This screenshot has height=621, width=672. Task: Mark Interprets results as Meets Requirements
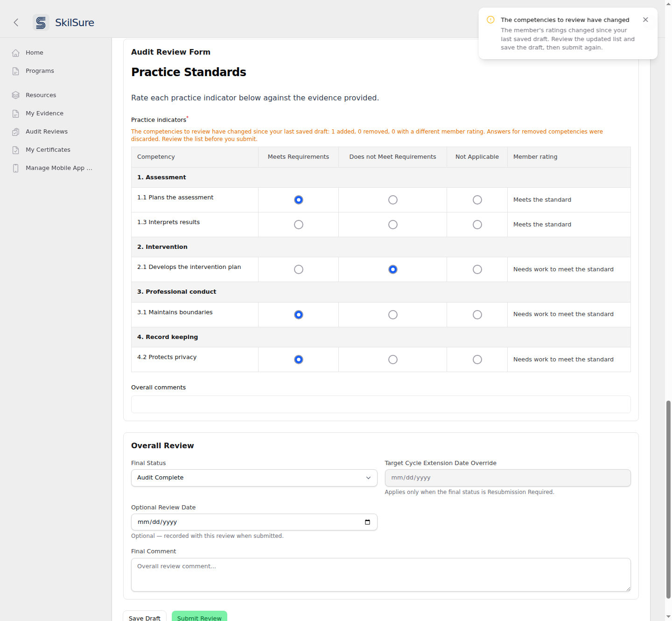(299, 225)
